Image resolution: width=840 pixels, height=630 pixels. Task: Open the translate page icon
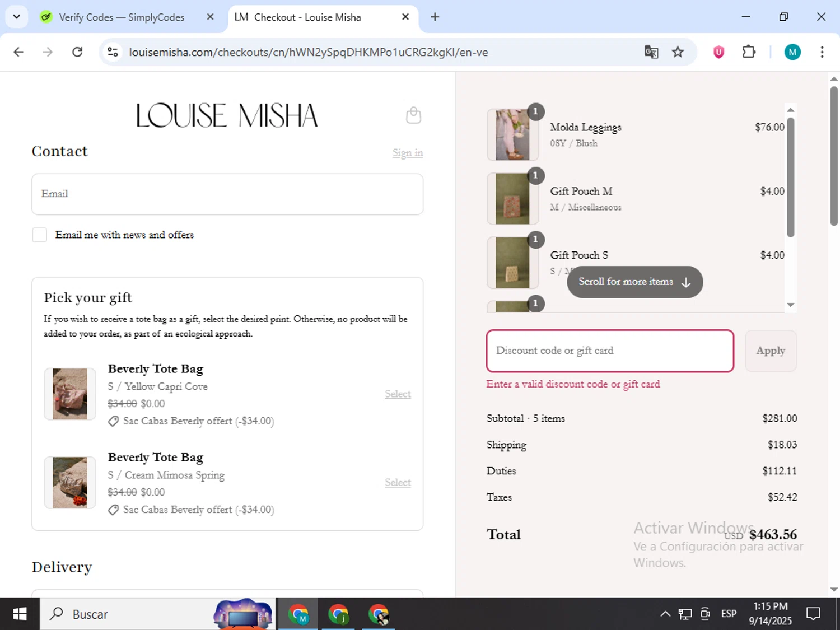pos(651,52)
